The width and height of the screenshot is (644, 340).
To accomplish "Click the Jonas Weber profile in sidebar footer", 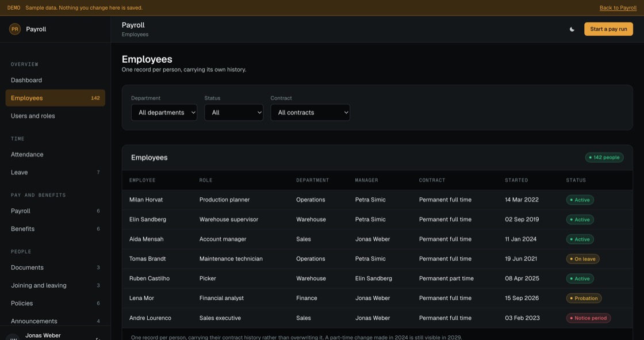I will pos(43,335).
